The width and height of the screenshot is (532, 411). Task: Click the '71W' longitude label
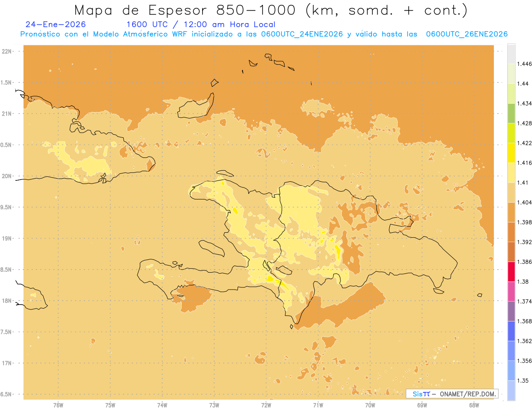click(x=318, y=405)
